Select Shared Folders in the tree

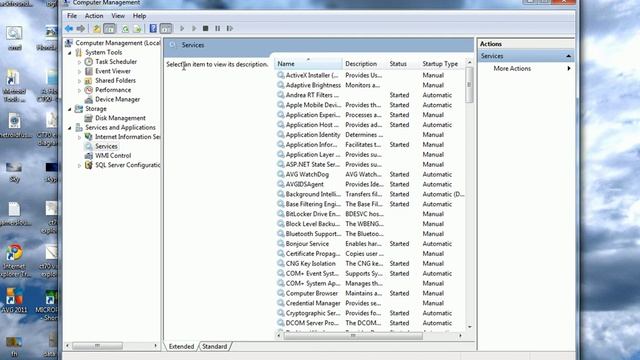pyautogui.click(x=115, y=80)
